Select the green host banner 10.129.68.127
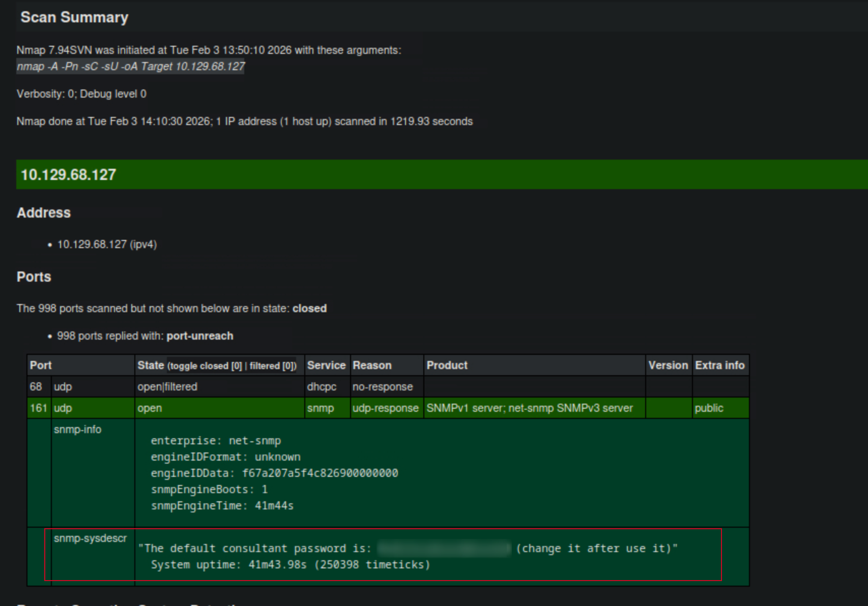Screen dimensions: 868x606 click(x=69, y=174)
